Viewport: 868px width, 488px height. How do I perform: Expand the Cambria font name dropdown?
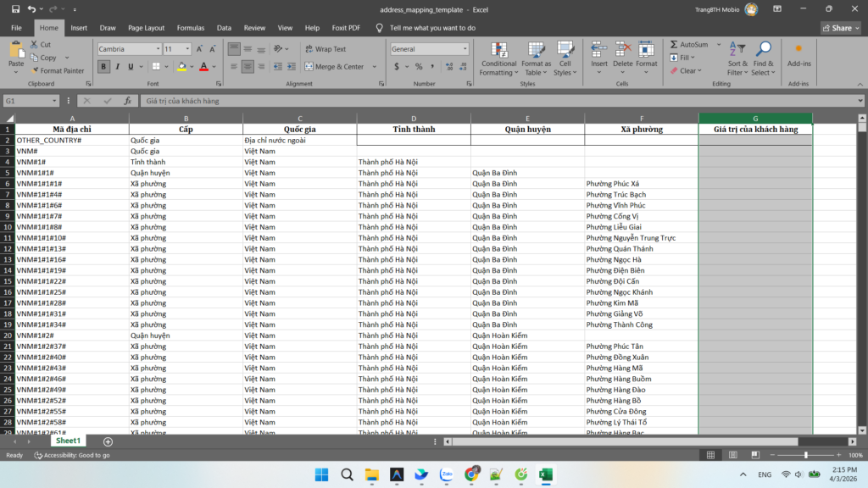pos(158,49)
